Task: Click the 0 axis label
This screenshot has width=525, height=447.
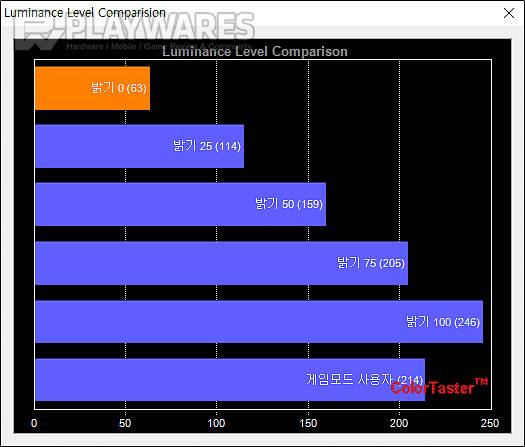Action: pyautogui.click(x=34, y=423)
